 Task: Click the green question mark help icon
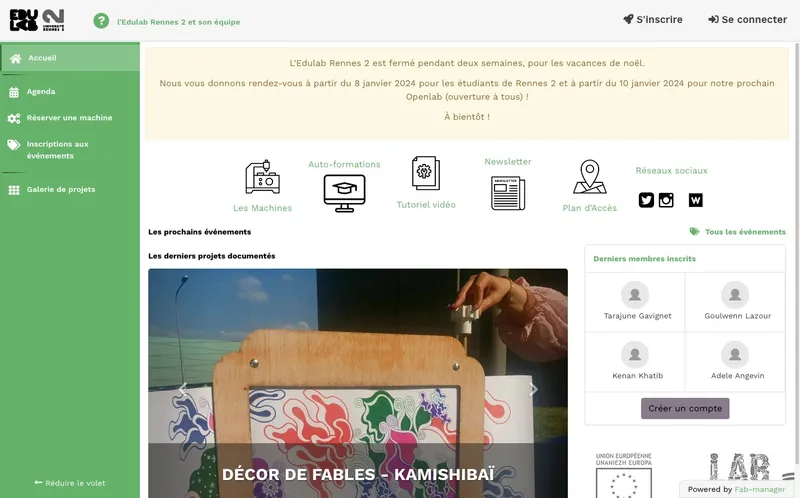(x=101, y=21)
